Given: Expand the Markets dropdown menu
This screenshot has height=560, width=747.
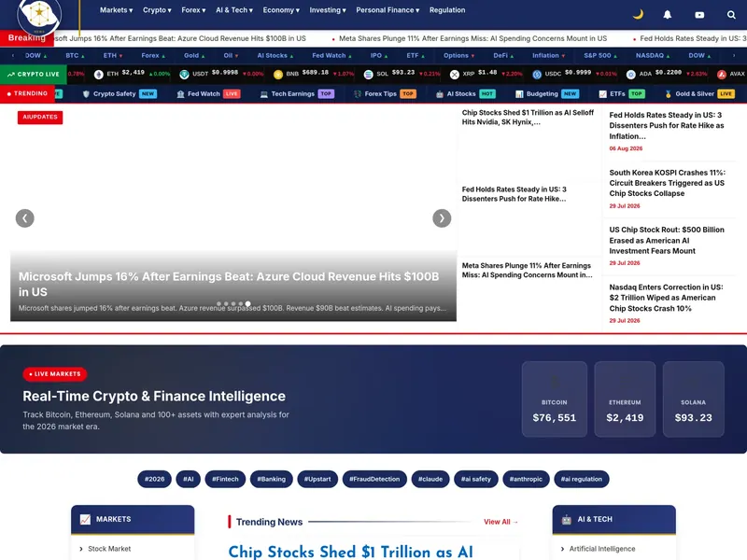Looking at the screenshot, I should [x=116, y=10].
